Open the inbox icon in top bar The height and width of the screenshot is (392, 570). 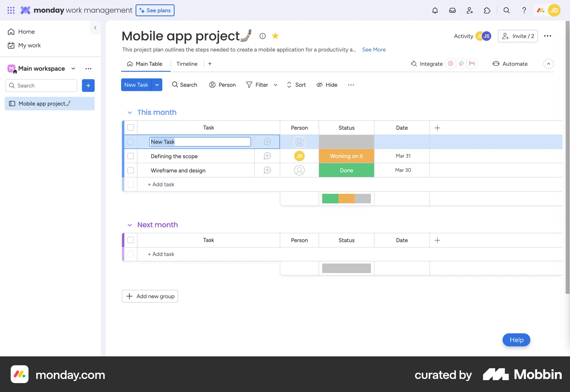pos(452,10)
